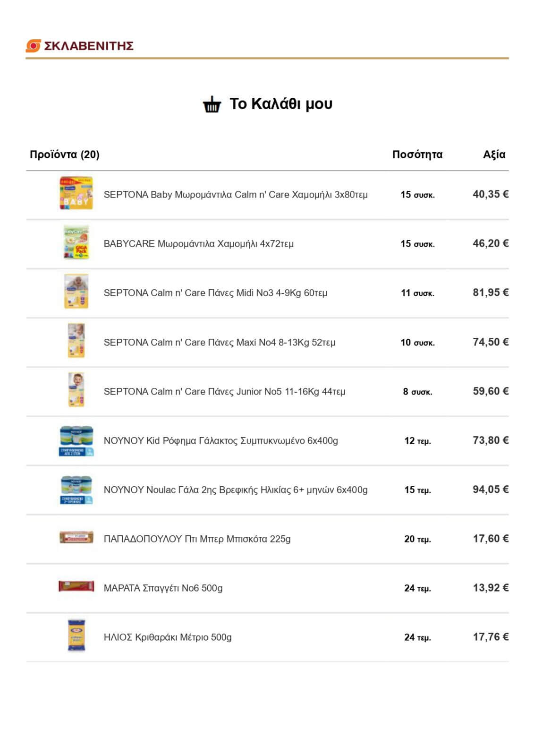Viewport: 534px width, 756px height.
Task: Click the Προϊόντα (20) header
Action: tap(65, 155)
